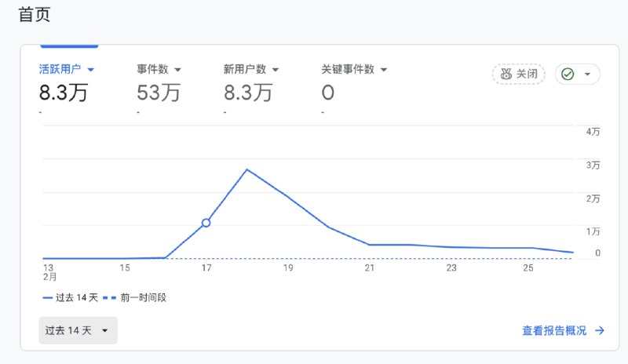628x364 pixels.
Task: Click the highlighted data point on the chart line
Action: (x=206, y=223)
